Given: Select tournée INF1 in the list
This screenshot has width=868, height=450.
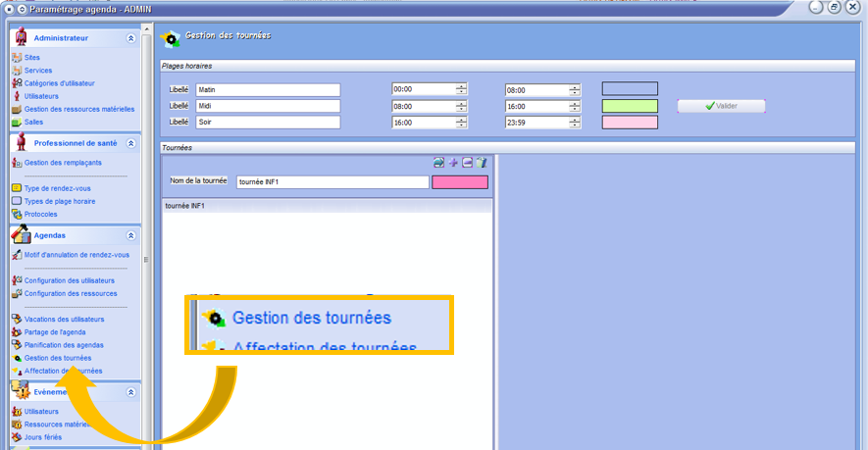Looking at the screenshot, I should coord(185,207).
